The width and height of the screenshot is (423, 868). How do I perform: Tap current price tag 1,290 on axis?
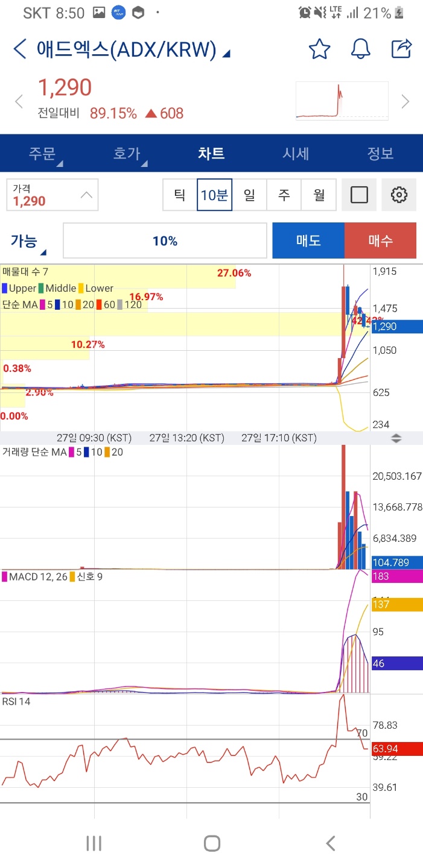pos(397,326)
